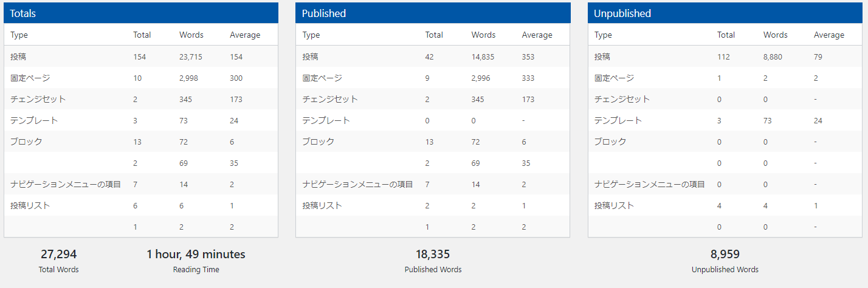Click the 投稿リスト label in Published table
Image resolution: width=868 pixels, height=288 pixels.
[322, 205]
